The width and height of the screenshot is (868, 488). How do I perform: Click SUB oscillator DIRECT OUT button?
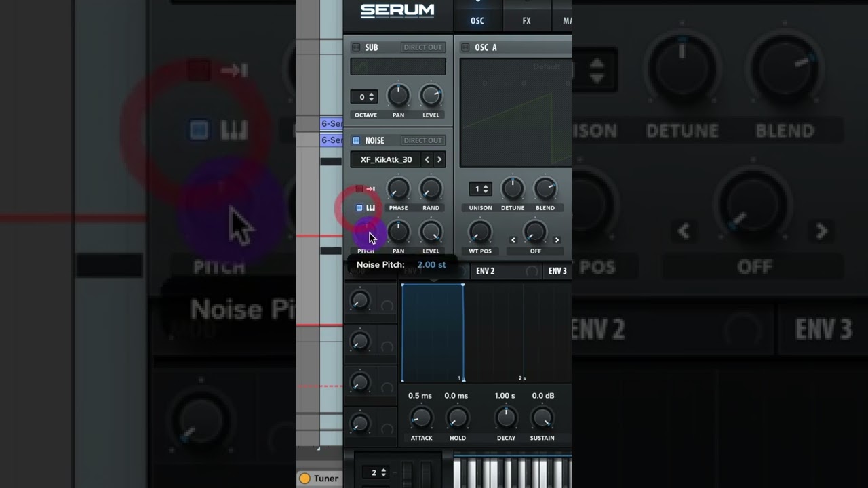click(x=422, y=47)
